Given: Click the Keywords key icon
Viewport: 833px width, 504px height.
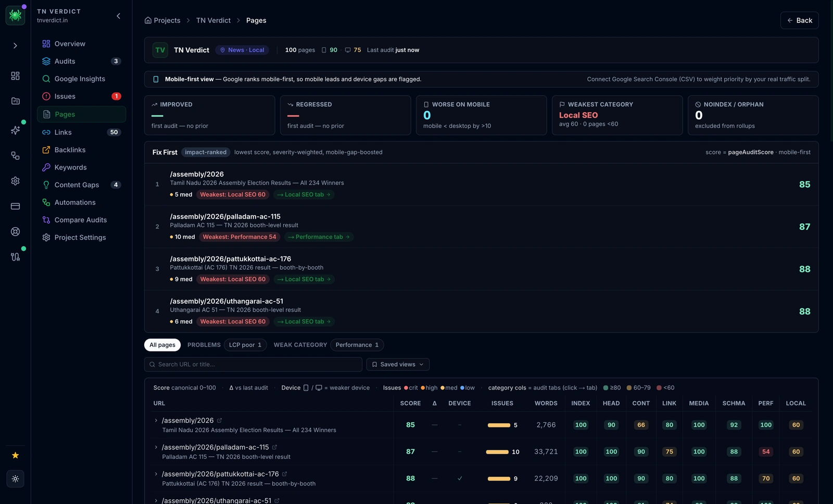Looking at the screenshot, I should (x=46, y=167).
